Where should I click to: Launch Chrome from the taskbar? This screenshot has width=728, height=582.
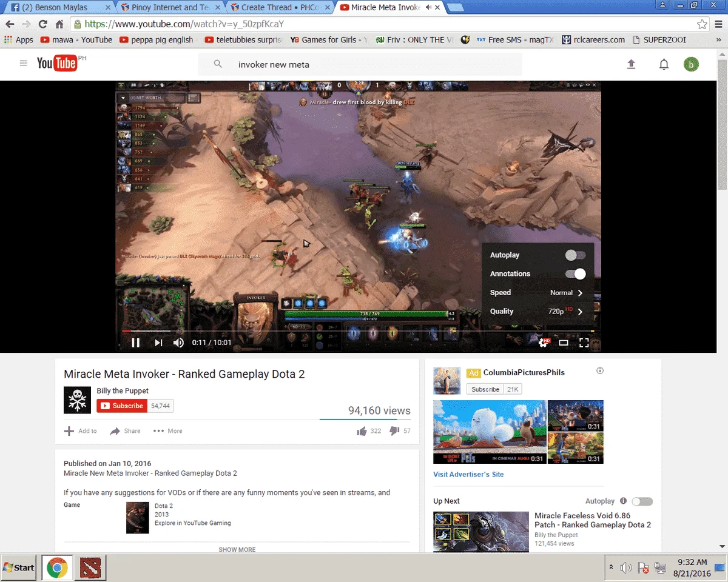pyautogui.click(x=57, y=567)
